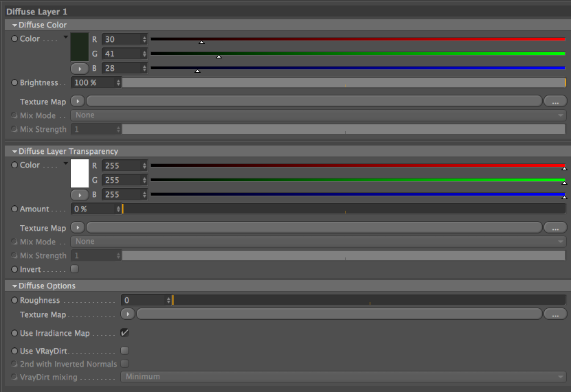
Task: Collapse the Diffuse Options section
Action: pos(14,286)
